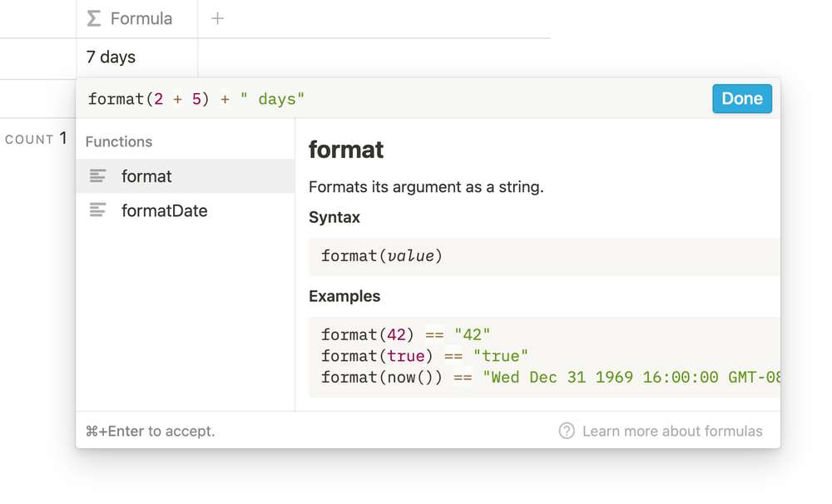Click the Functions section label
This screenshot has width=832, height=504.
(119, 141)
